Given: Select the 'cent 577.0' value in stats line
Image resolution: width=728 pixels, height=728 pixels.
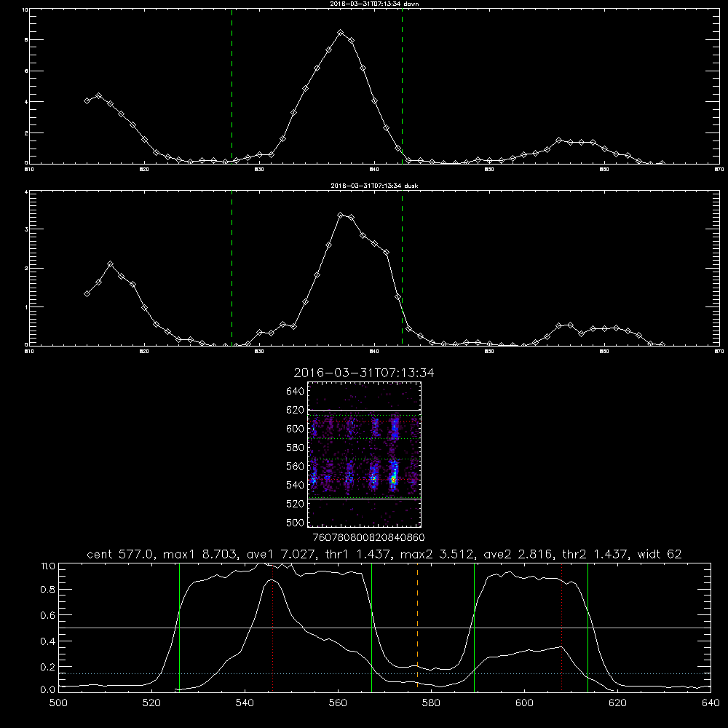Looking at the screenshot, I should click(120, 554).
